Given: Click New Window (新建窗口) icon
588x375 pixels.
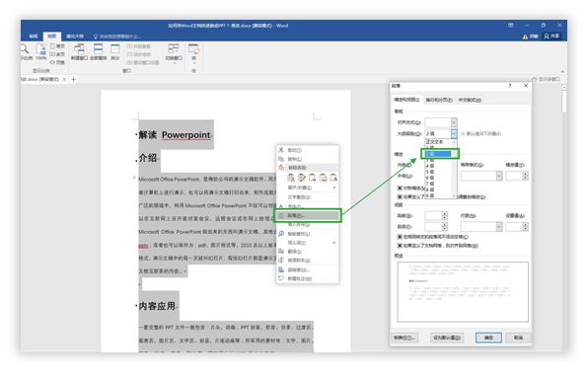Looking at the screenshot, I should point(79,51).
